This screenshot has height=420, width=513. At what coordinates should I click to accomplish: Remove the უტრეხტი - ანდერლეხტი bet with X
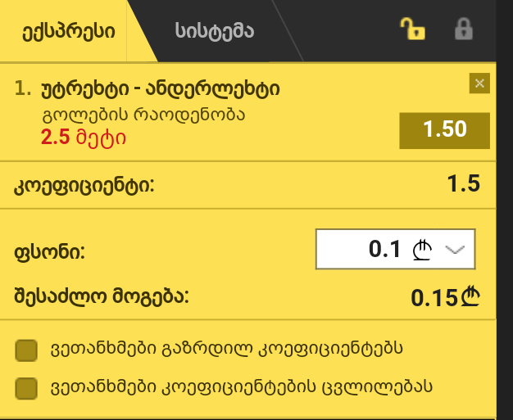pos(479,84)
